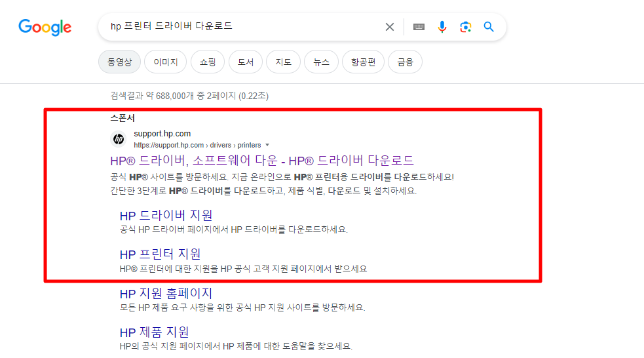This screenshot has height=358, width=644.
Task: Select the 항공편 filter tab
Action: pyautogui.click(x=363, y=62)
